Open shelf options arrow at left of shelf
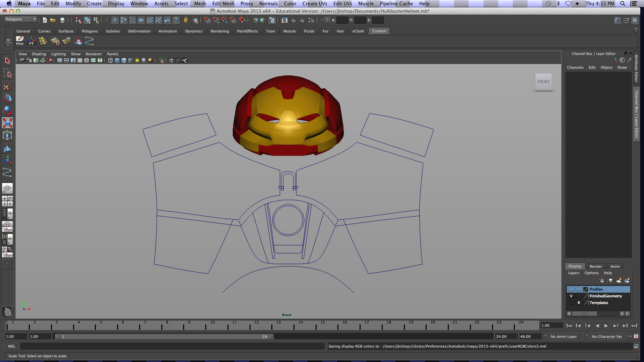The image size is (644, 362). click(8, 45)
